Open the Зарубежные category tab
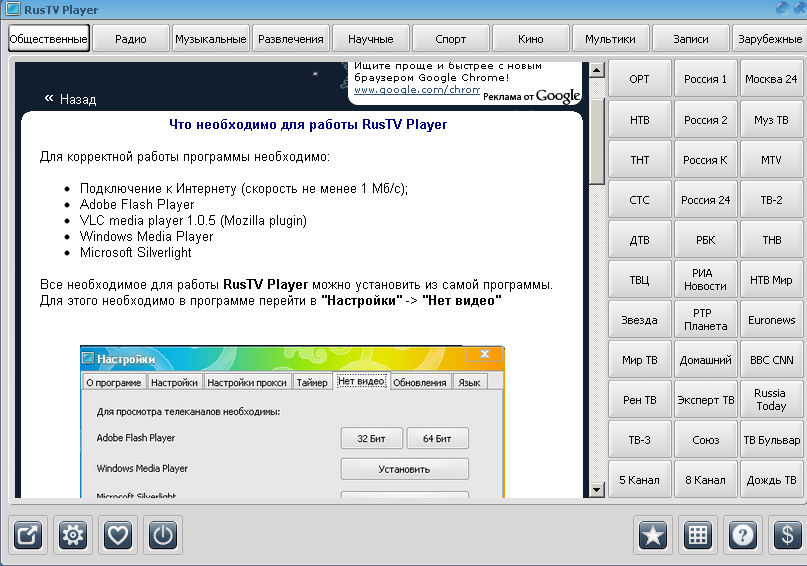 [770, 39]
